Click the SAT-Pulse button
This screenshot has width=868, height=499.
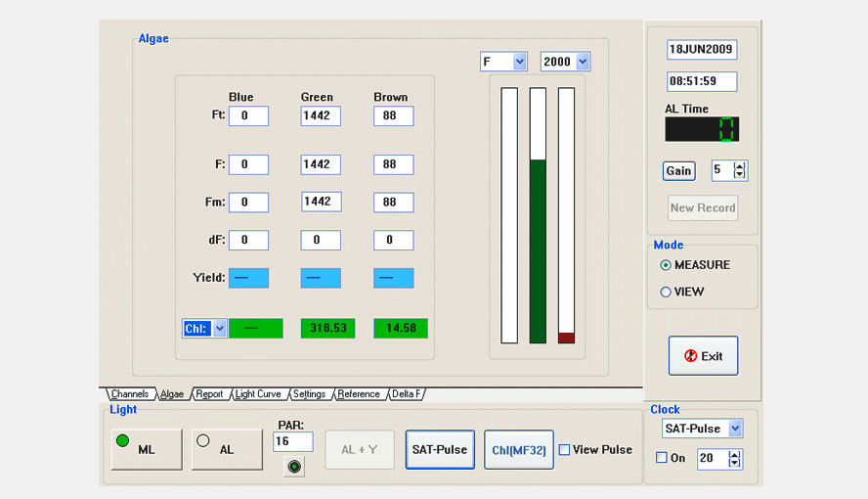440,450
